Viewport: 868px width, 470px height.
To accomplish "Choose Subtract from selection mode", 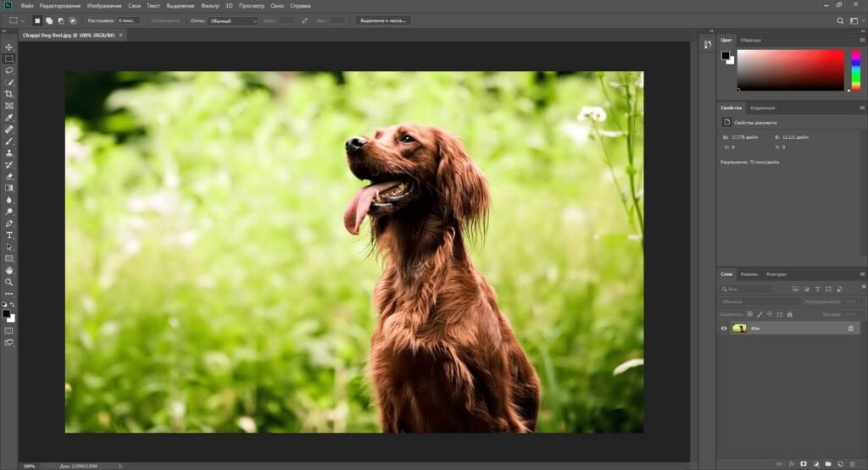I will 61,21.
